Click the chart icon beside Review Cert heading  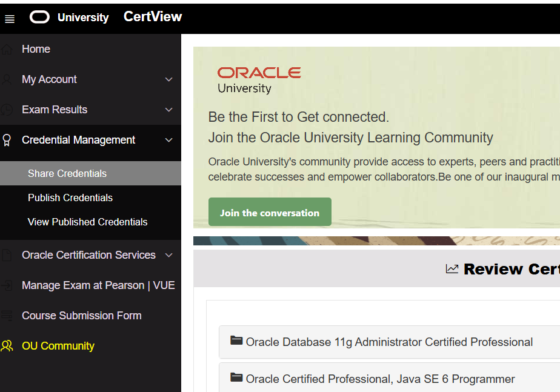tap(452, 269)
